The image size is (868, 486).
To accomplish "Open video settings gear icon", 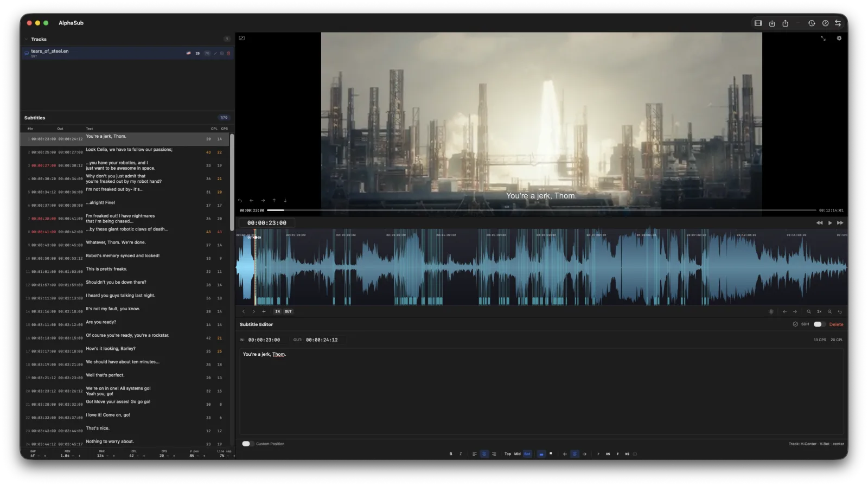I will tap(839, 39).
